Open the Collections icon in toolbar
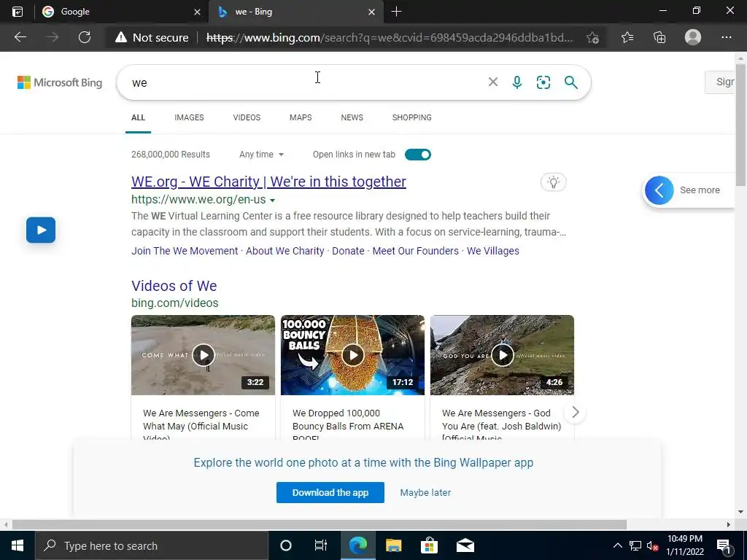This screenshot has width=747, height=560. pos(659,37)
